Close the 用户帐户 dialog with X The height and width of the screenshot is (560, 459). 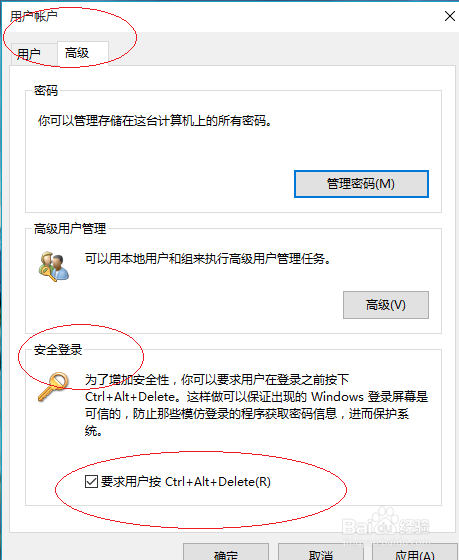[x=449, y=16]
